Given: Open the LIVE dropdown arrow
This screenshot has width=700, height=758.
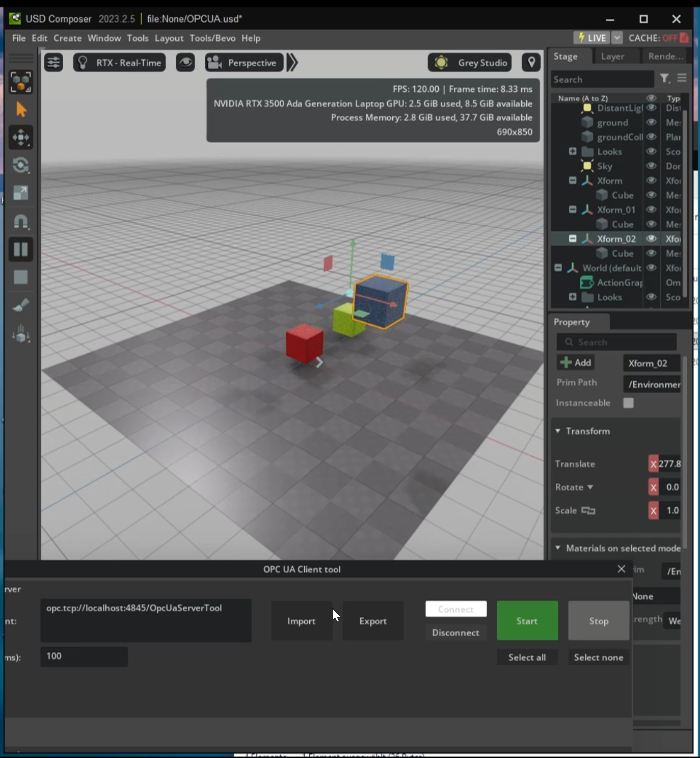Looking at the screenshot, I should 617,38.
